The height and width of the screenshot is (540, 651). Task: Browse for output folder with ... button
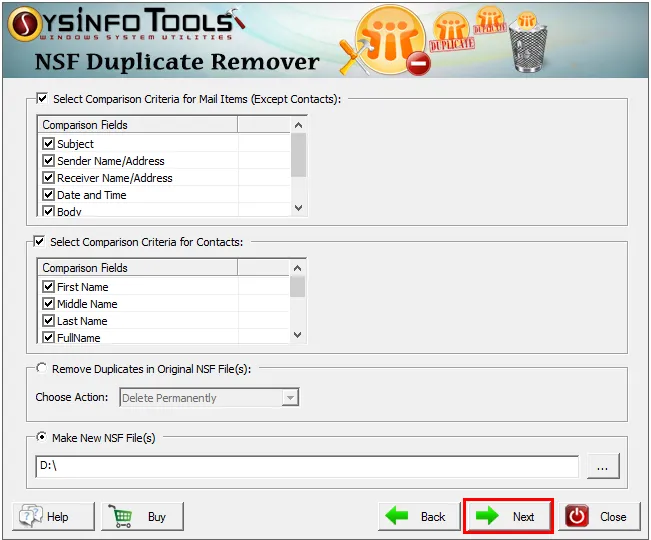[x=603, y=466]
